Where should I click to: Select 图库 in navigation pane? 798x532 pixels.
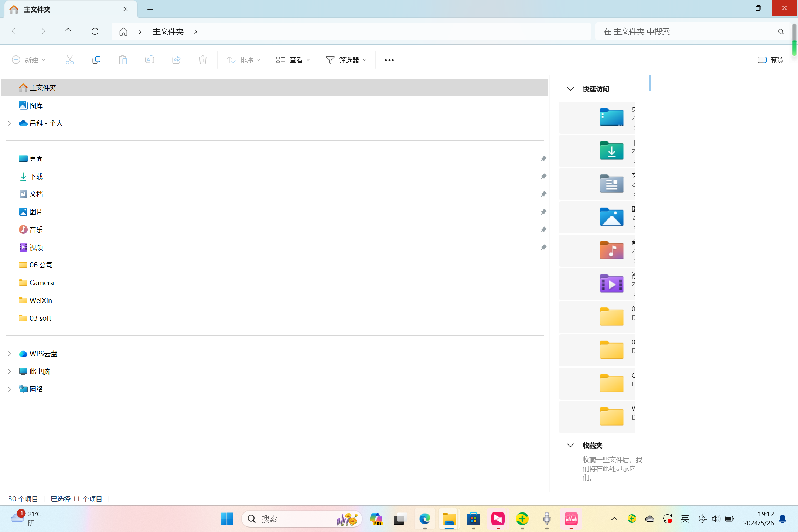[36, 106]
